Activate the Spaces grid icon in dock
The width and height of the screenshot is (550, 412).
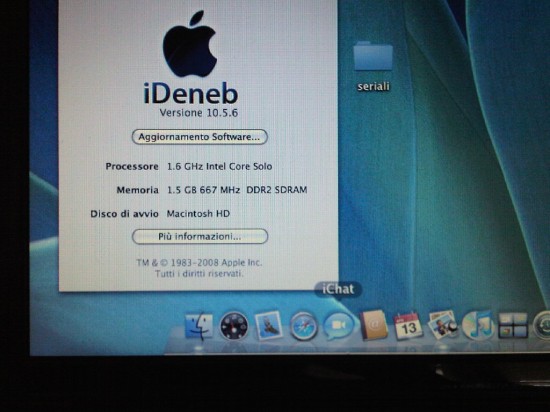(x=513, y=325)
